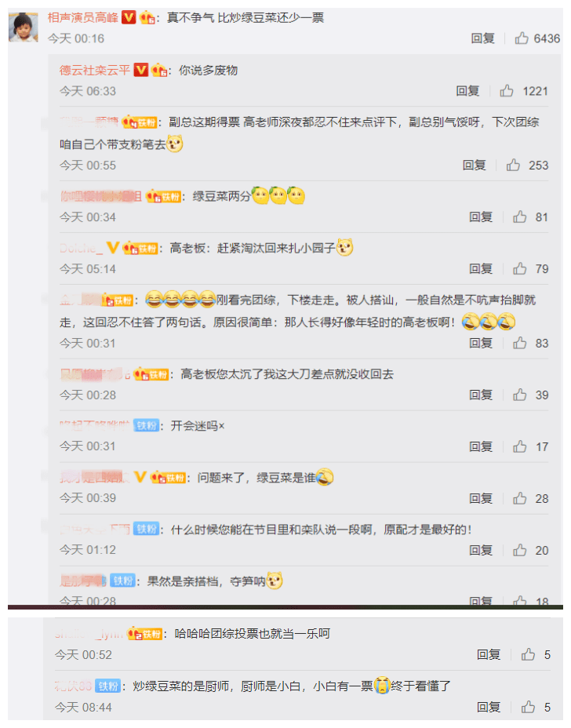This screenshot has height=728, width=571.
Task: Reply to the 问题来了 comment
Action: 481,498
